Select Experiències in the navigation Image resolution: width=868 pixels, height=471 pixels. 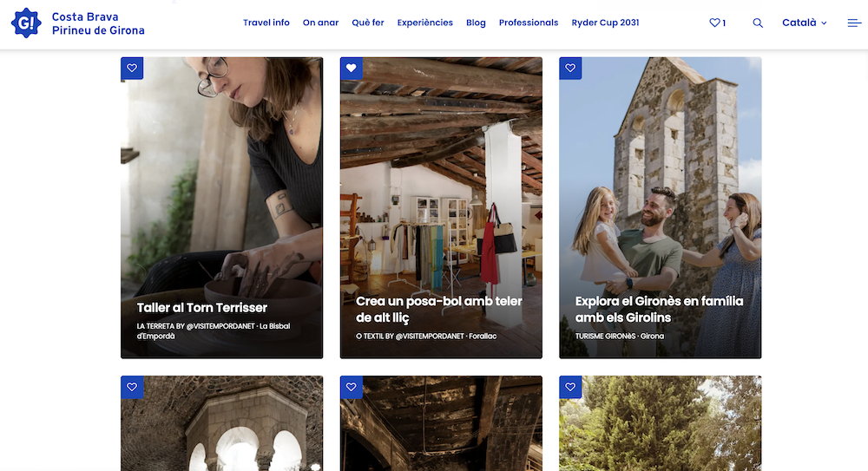point(424,23)
